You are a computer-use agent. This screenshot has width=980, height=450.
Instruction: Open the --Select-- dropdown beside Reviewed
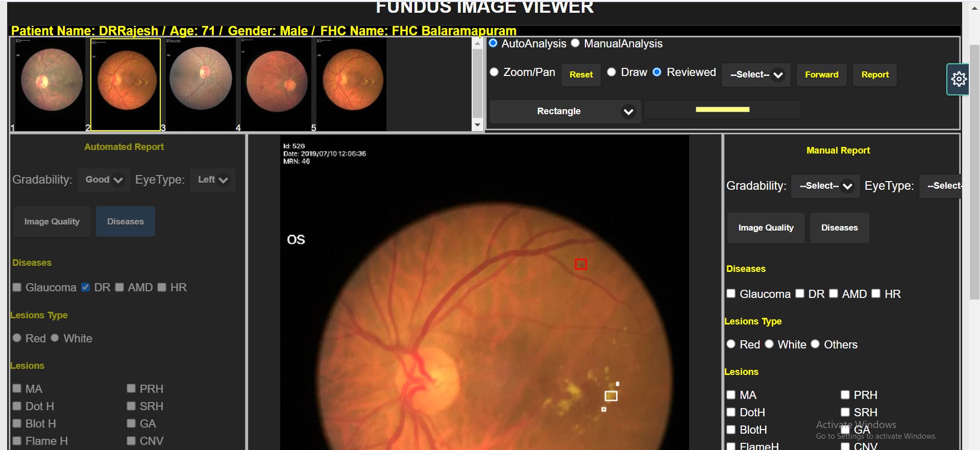click(756, 75)
